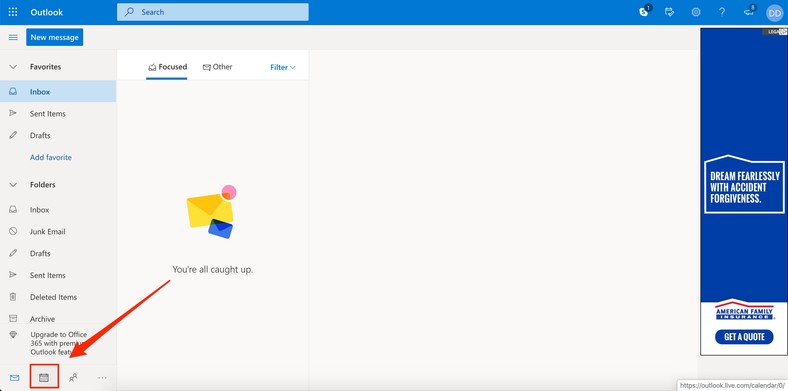Click into the Search field

213,12
